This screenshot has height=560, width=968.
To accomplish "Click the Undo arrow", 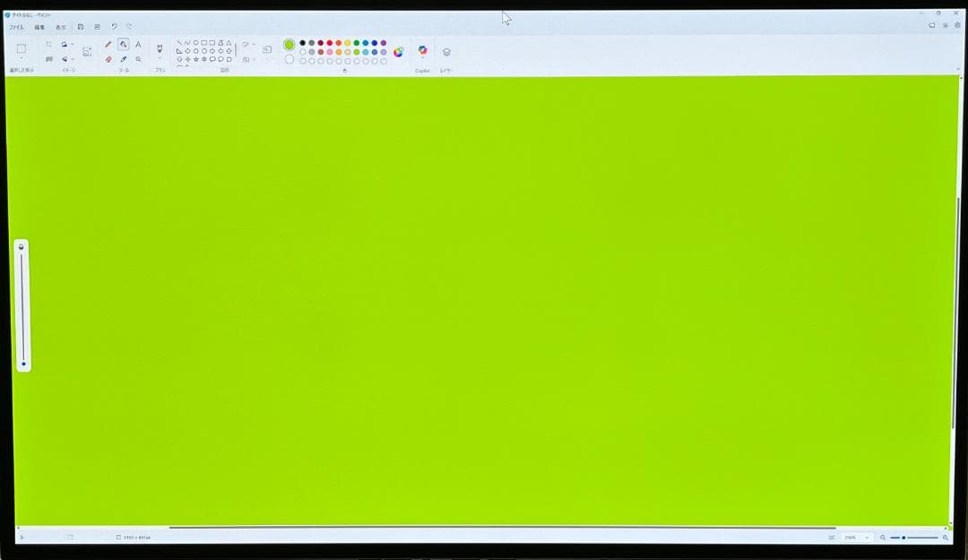I will click(114, 27).
